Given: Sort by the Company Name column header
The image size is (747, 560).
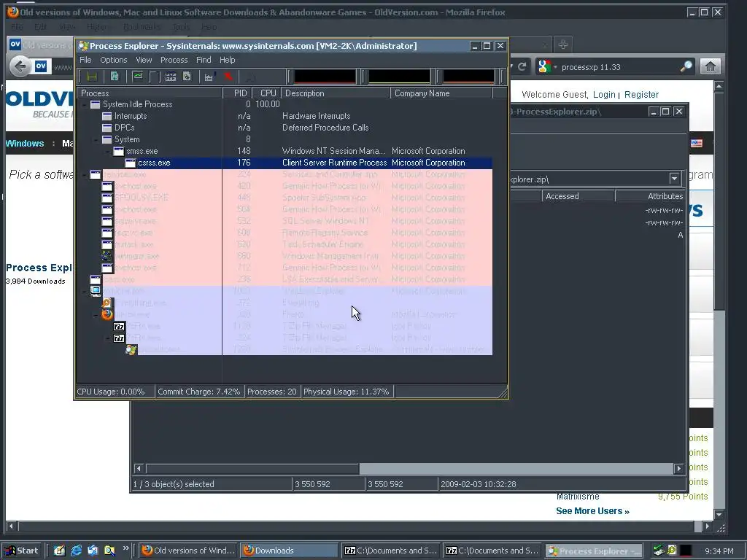Looking at the screenshot, I should (441, 93).
